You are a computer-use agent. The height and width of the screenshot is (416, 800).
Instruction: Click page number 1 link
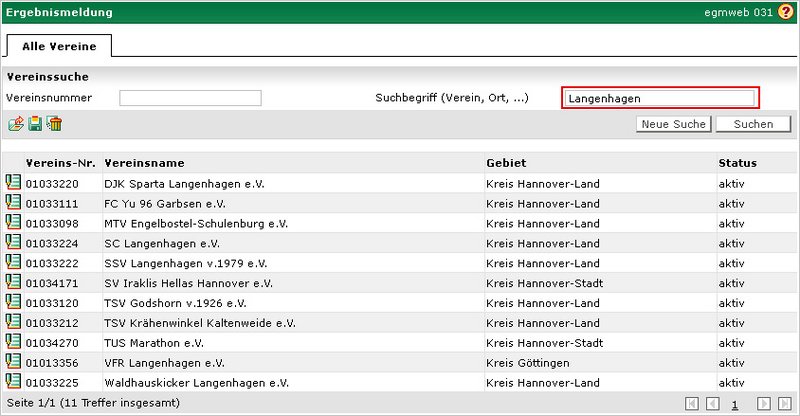point(736,405)
